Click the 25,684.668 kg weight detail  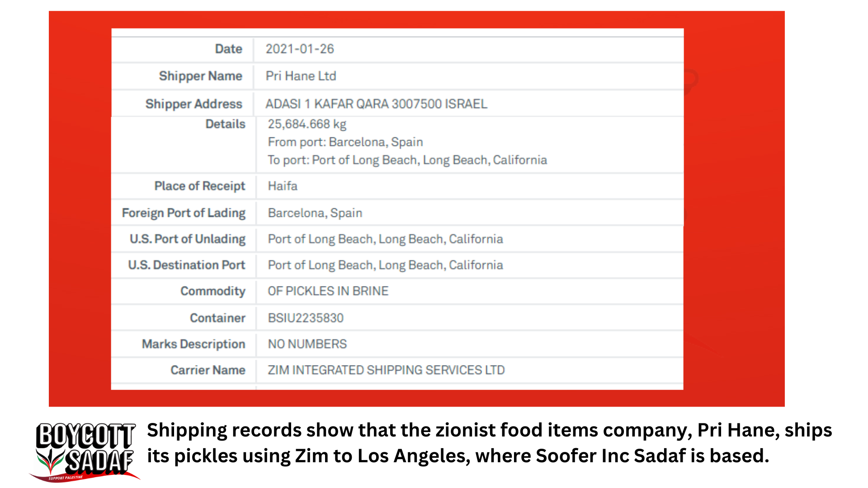[x=307, y=124]
